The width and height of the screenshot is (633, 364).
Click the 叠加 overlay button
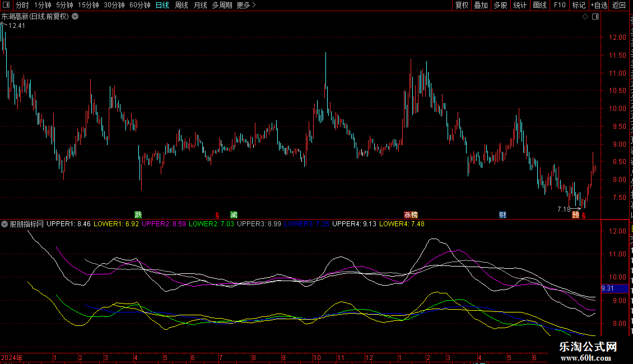(x=481, y=5)
